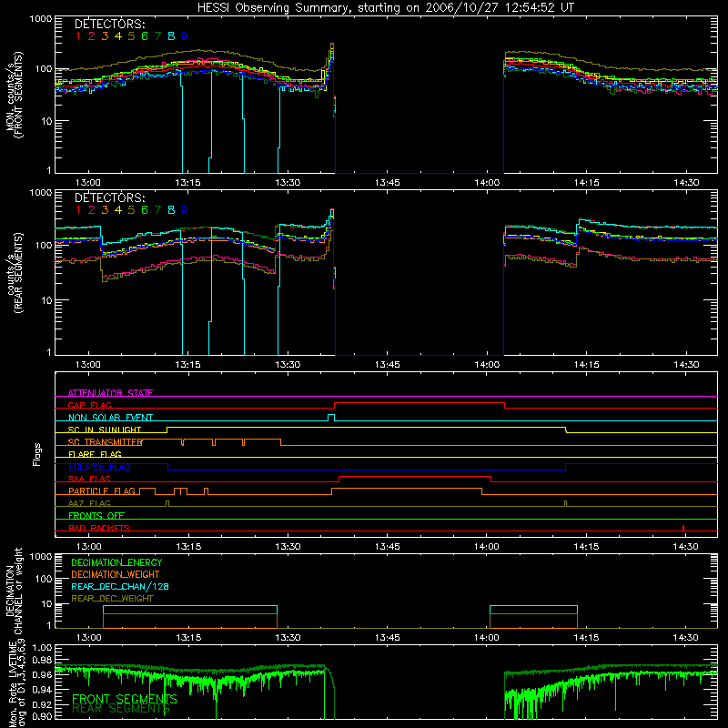Click detector 4 legend number in rear segments plot

[118, 210]
